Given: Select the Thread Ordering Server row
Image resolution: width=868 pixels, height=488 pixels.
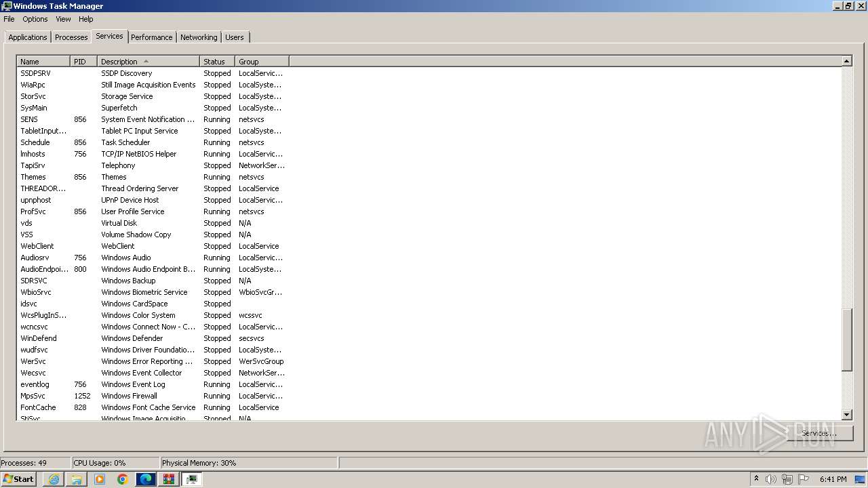Looking at the screenshot, I should tap(153, 188).
